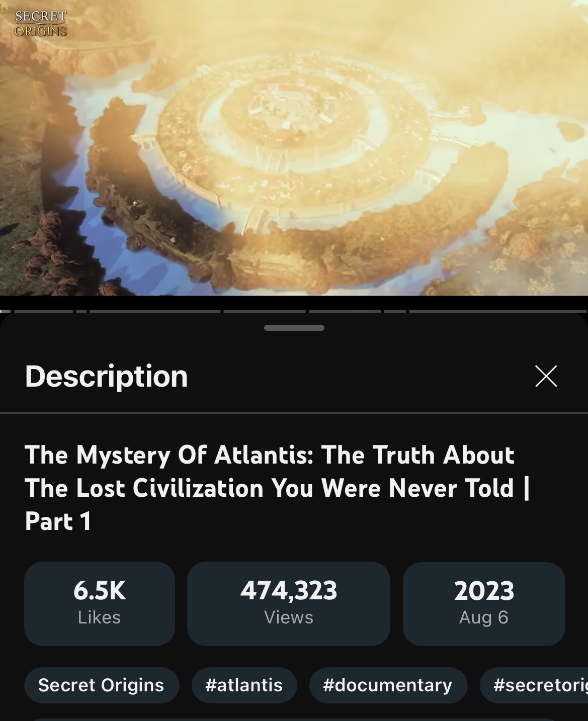The height and width of the screenshot is (721, 588).
Task: Seek to the short third chapter segment
Action: click(x=81, y=311)
